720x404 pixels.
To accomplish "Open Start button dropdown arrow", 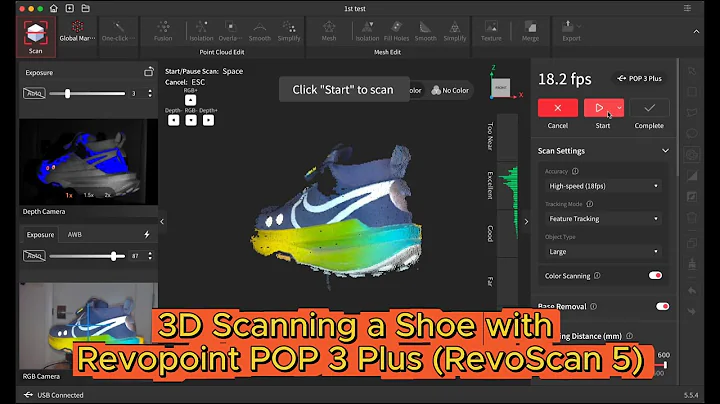I will [x=619, y=108].
